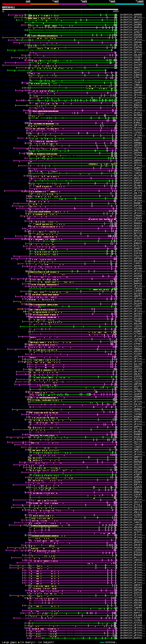Screen dimensions: 146x644
Task: Click the white query length bar ending at 439
Action: click(x=60, y=10)
